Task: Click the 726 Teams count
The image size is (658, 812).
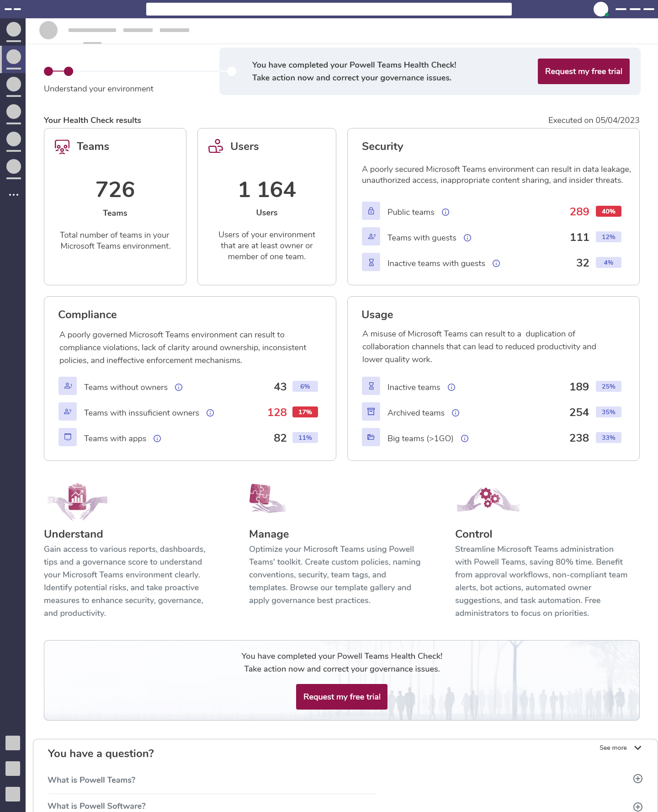Action: [115, 189]
